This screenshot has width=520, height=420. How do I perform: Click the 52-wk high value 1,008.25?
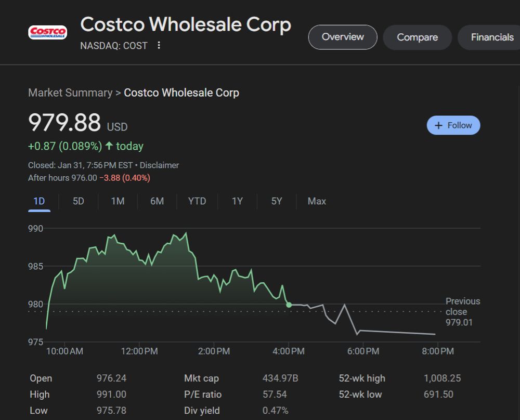tap(442, 378)
